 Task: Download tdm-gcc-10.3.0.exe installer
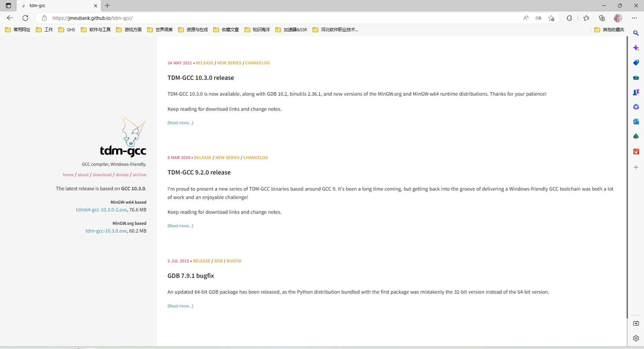point(106,231)
